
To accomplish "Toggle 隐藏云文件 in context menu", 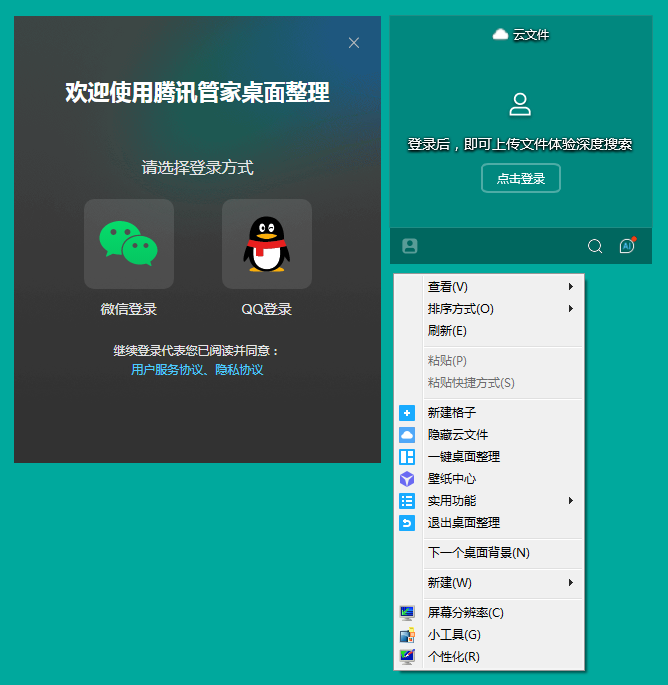I will pyautogui.click(x=458, y=435).
